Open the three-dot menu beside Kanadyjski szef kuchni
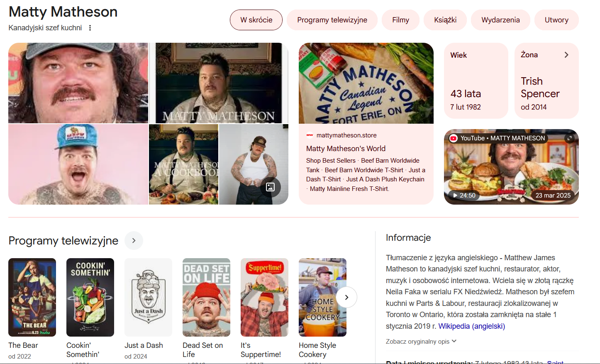 point(90,28)
